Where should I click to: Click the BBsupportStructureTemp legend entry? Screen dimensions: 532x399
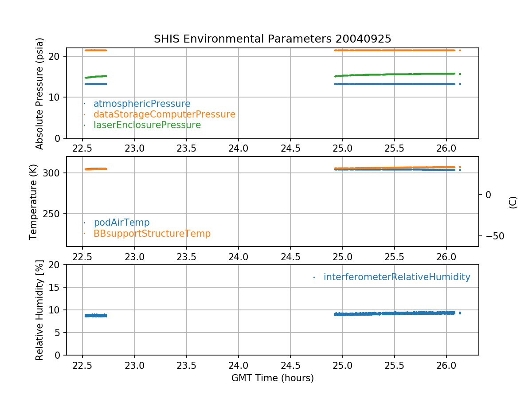152,233
